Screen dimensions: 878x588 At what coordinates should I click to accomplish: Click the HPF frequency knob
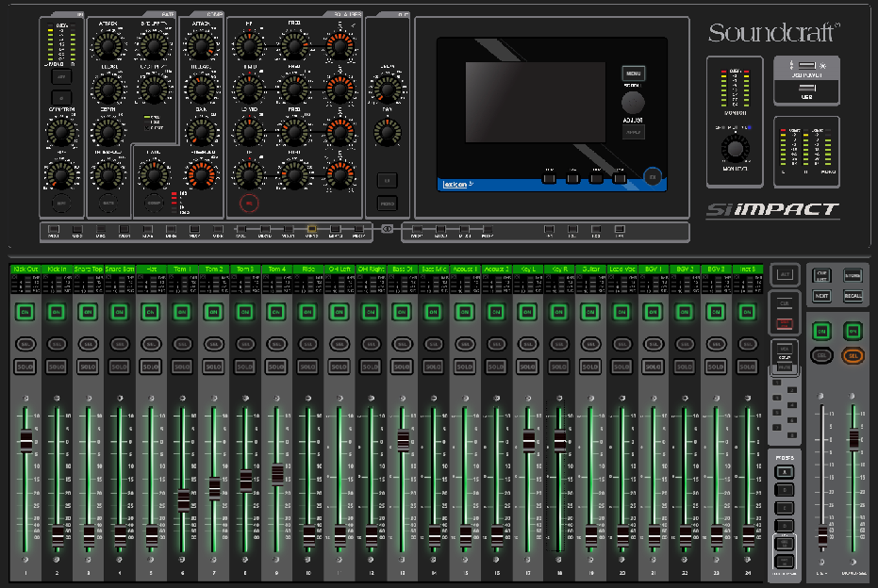(61, 174)
